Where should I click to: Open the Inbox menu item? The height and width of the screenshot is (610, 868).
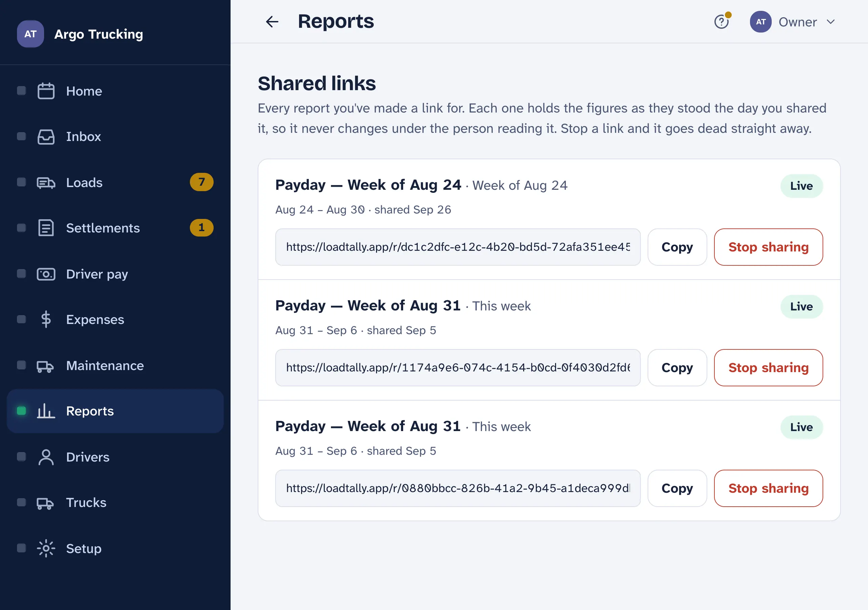115,137
